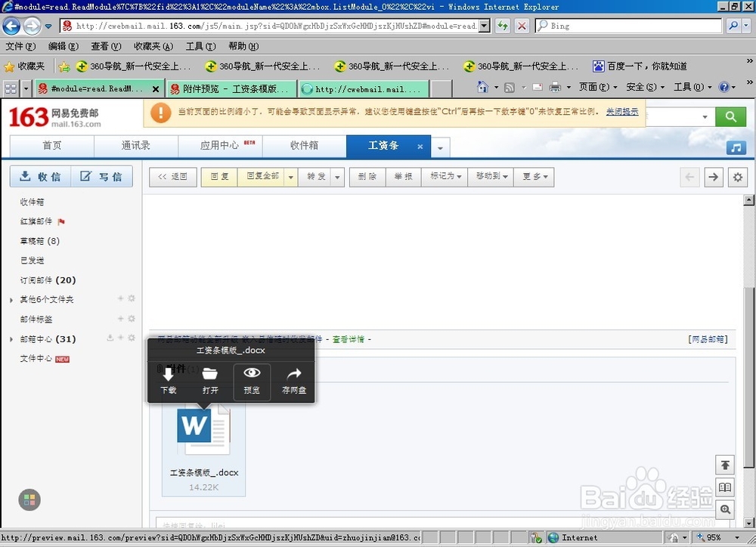Open the address bar history dropdown

pyautogui.click(x=485, y=26)
